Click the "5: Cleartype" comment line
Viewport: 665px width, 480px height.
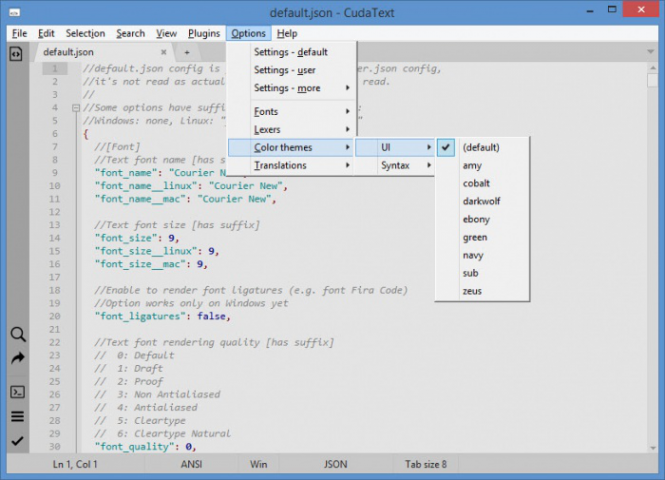coord(140,421)
